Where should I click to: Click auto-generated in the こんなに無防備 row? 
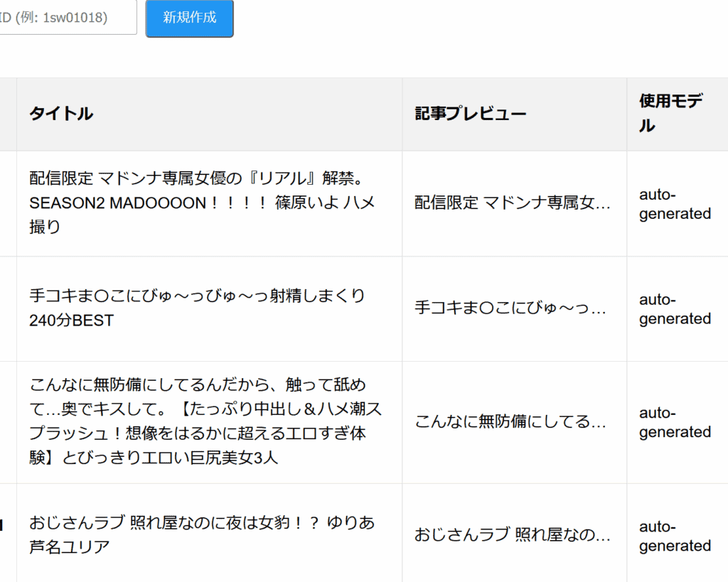coord(675,422)
